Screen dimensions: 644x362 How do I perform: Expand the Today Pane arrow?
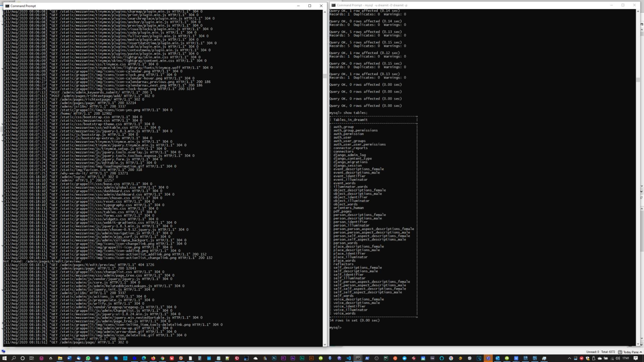tap(641, 352)
